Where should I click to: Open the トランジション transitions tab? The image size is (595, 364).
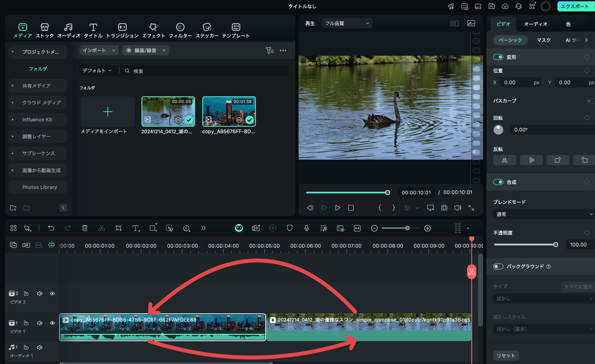tap(122, 30)
